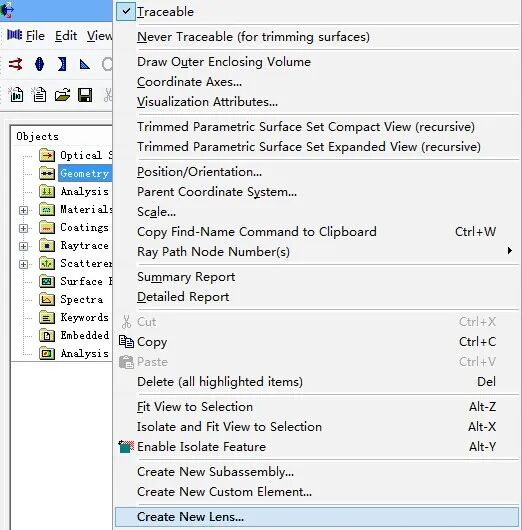
Task: Click the blue lens element toolbar icon
Action: click(40, 64)
